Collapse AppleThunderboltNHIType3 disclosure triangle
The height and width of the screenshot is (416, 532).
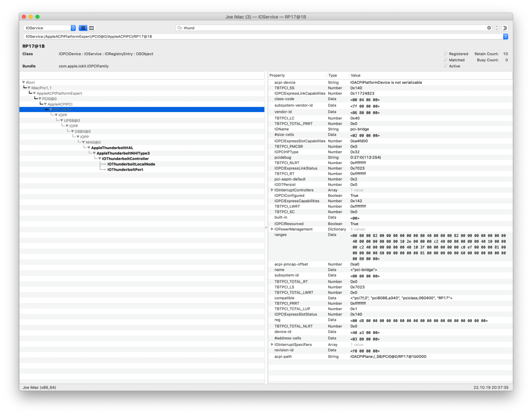94,153
